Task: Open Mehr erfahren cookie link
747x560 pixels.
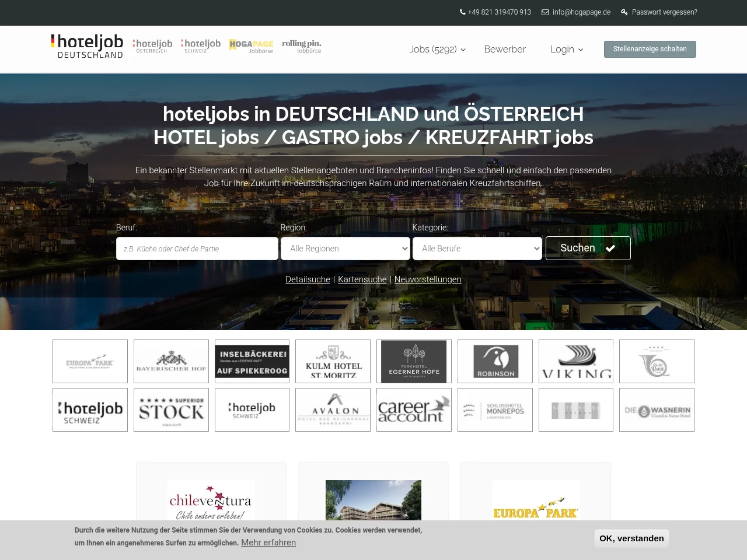Action: tap(268, 542)
